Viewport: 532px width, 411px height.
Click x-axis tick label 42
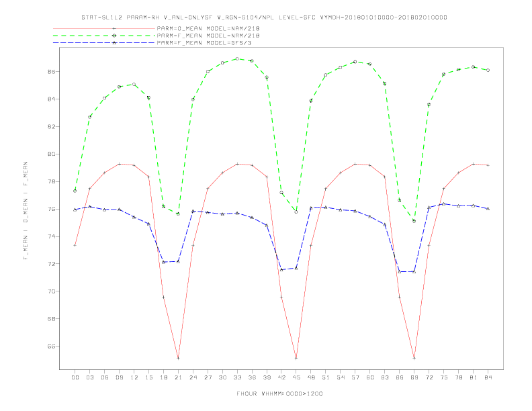pyautogui.click(x=281, y=377)
